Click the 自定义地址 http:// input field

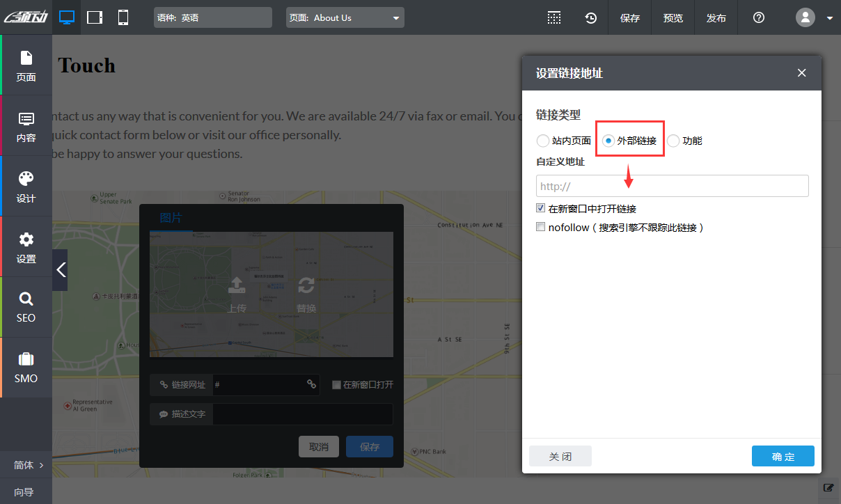672,186
